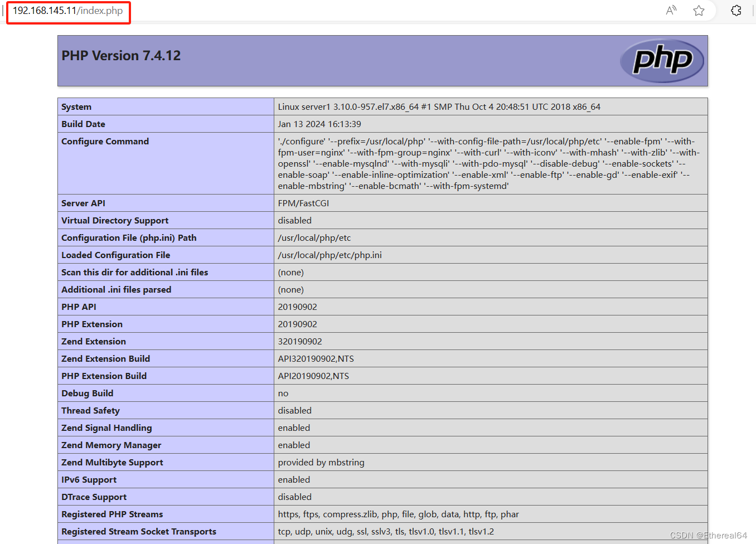Select the 'tcp, udp, unix, udg' transports value
This screenshot has width=756, height=544.
coord(386,532)
